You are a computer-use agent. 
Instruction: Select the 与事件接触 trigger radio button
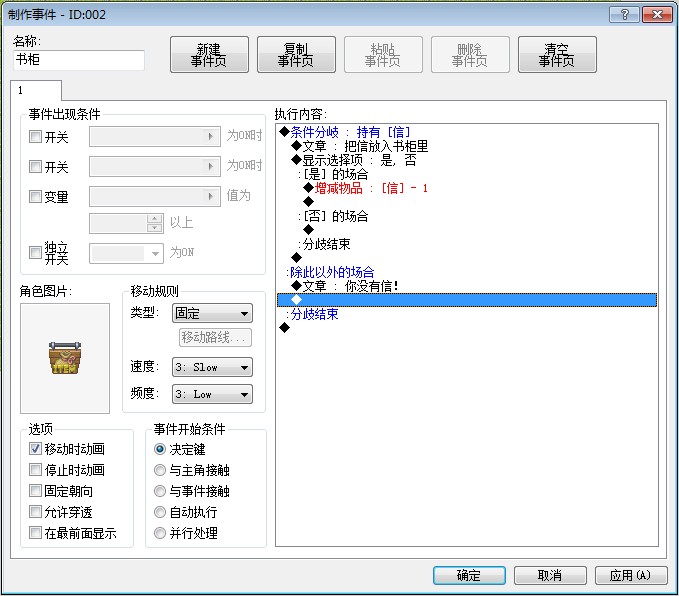click(x=160, y=491)
